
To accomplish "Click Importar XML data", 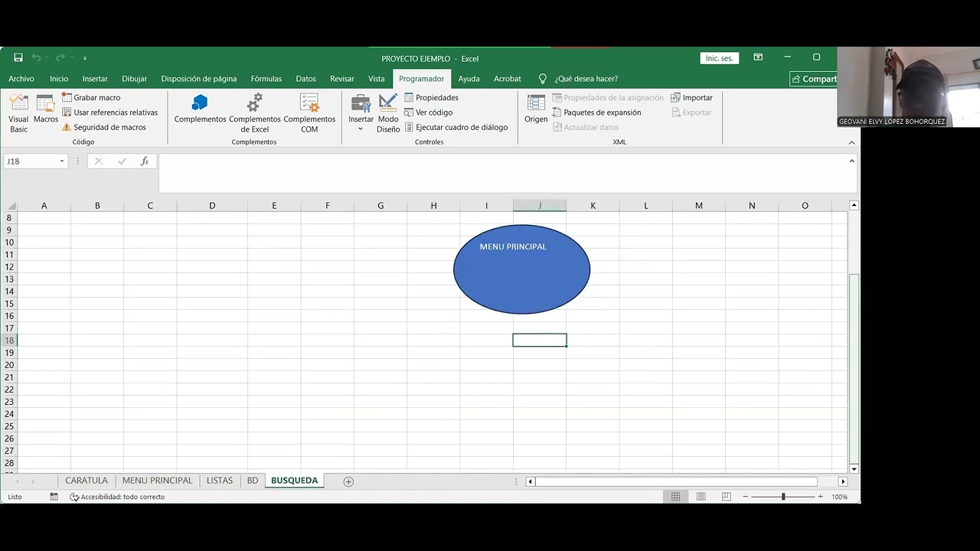I will [x=691, y=98].
